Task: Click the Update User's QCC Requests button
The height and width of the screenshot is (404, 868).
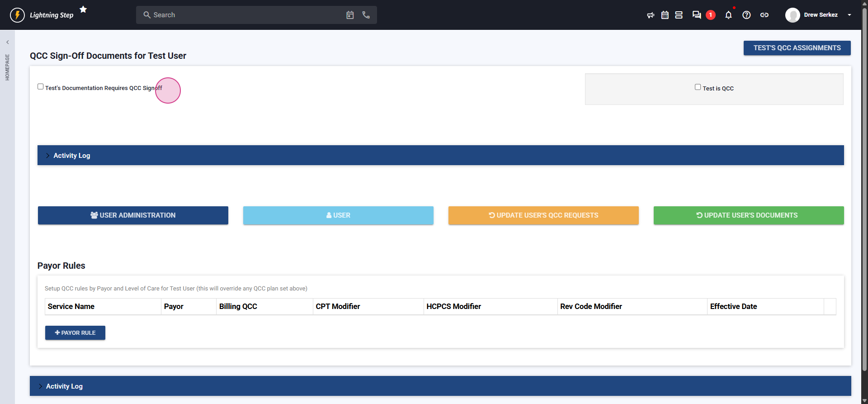Action: (543, 215)
